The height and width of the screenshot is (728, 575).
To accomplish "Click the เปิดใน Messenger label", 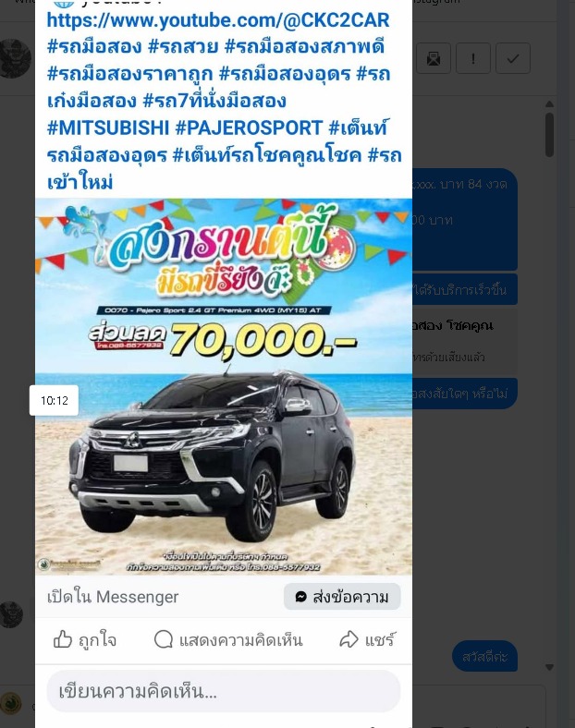I will click(x=113, y=597).
